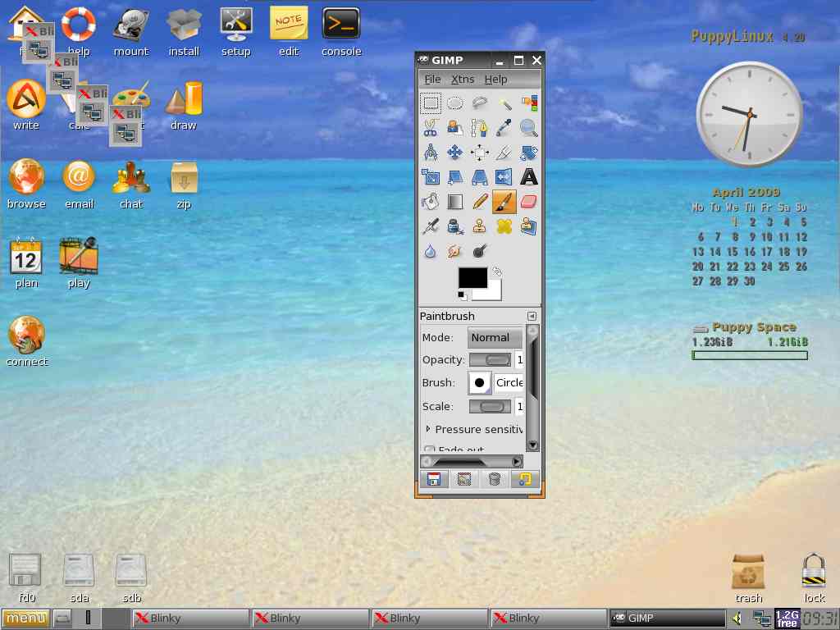Select the Ellipse Select tool
Viewport: 840px width, 630px height.
(454, 103)
